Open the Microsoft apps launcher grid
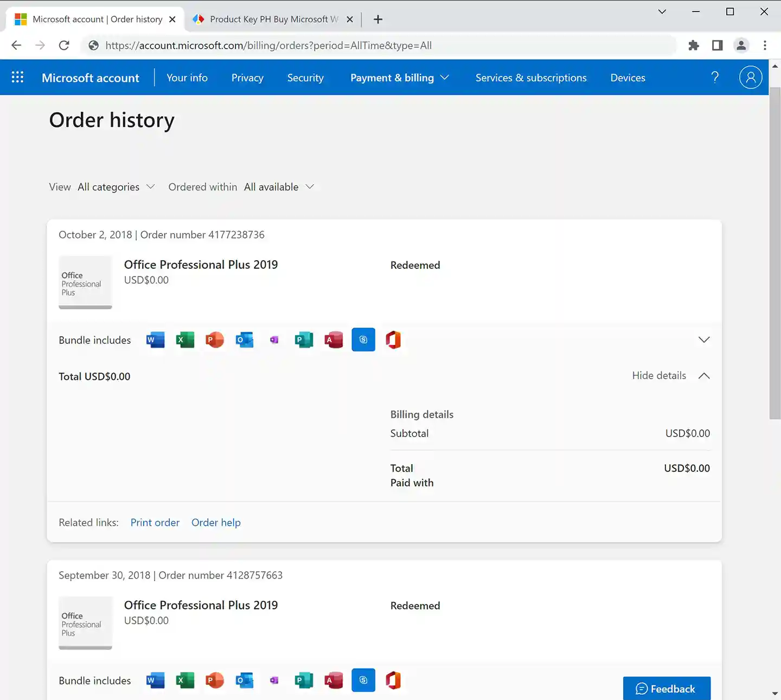The width and height of the screenshot is (781, 700). 17,78
